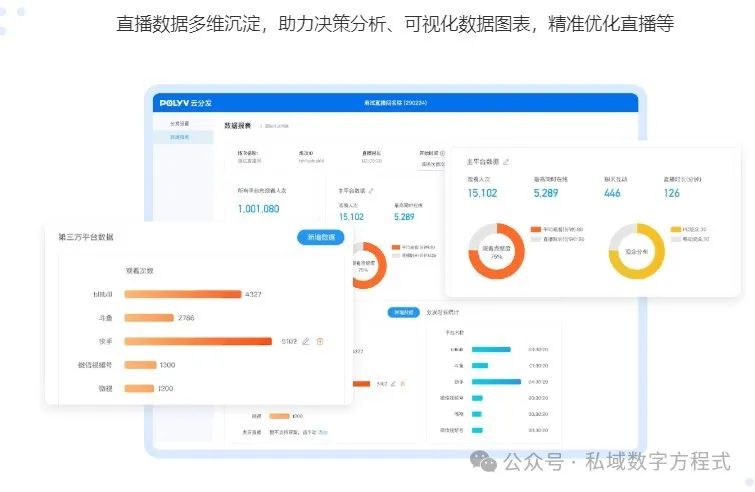Click yellow legend swatch beside yellow donut
755x492 pixels.
(676, 229)
